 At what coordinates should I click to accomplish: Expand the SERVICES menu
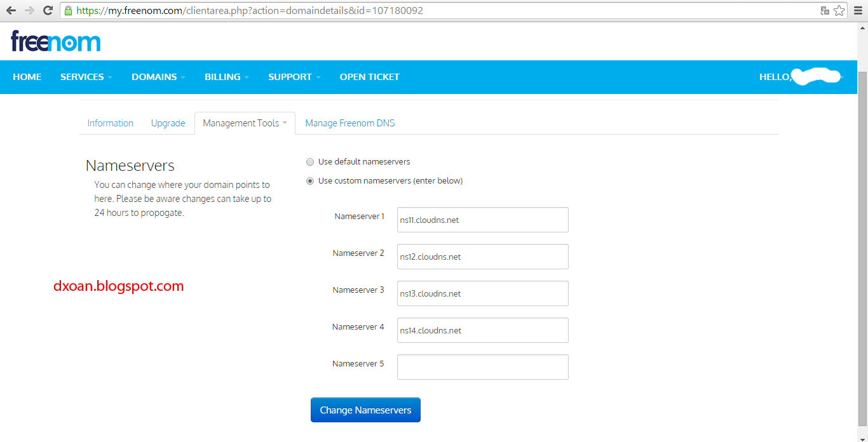(86, 77)
